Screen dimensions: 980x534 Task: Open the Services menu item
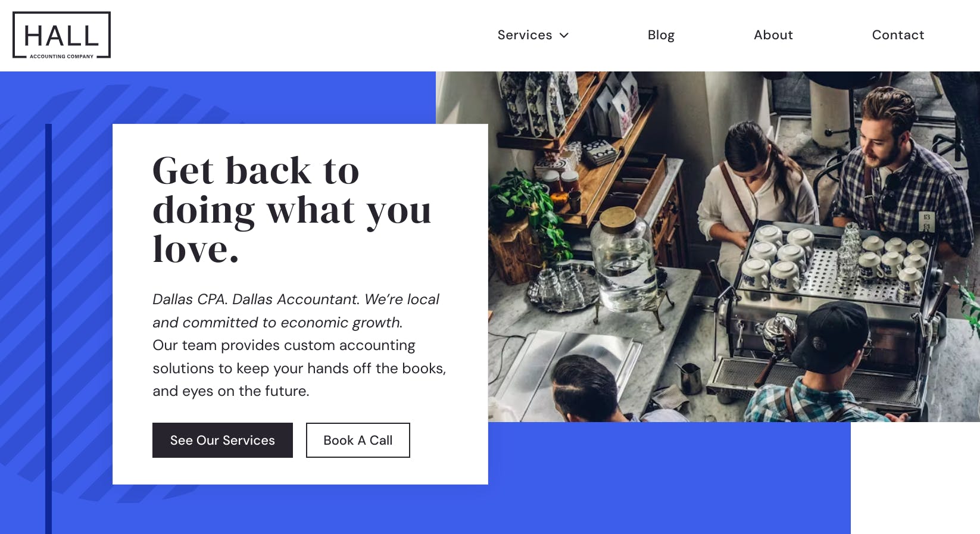pos(525,35)
